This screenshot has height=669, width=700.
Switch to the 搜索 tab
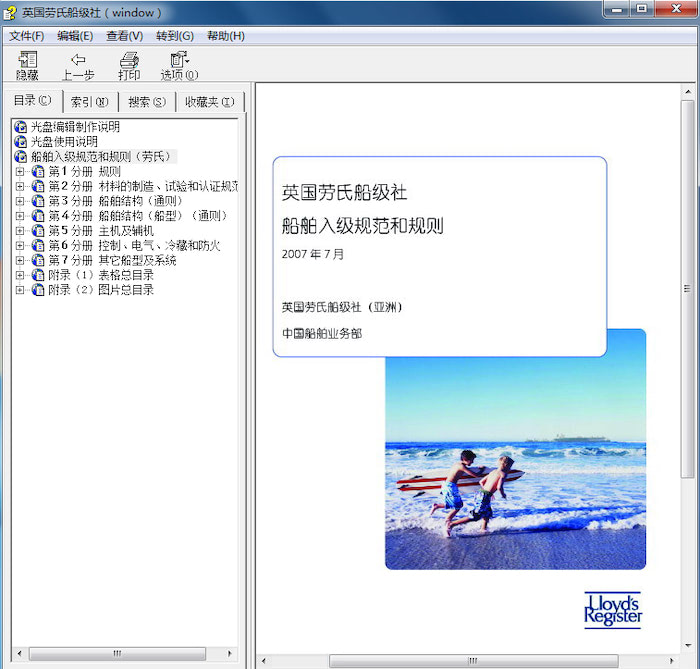[146, 102]
